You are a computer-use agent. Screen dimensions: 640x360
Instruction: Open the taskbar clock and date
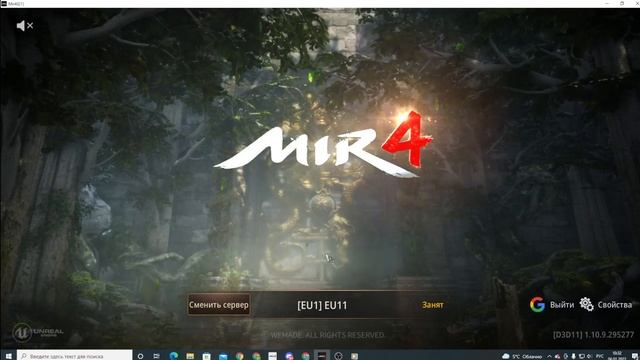(x=617, y=356)
